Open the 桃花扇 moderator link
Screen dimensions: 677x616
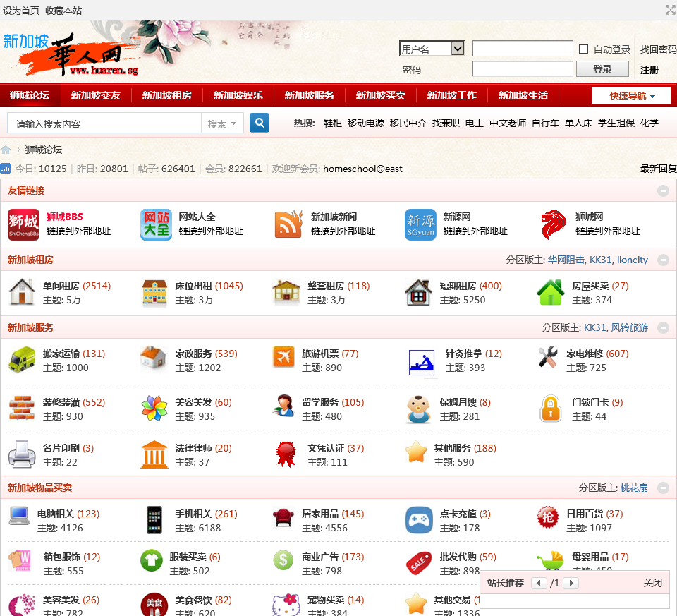coord(634,488)
